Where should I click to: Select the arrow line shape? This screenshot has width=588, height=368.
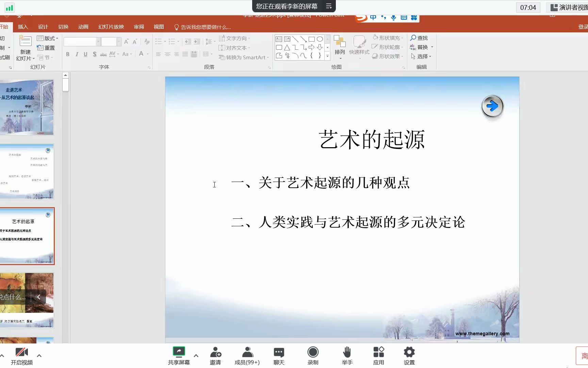pos(304,39)
